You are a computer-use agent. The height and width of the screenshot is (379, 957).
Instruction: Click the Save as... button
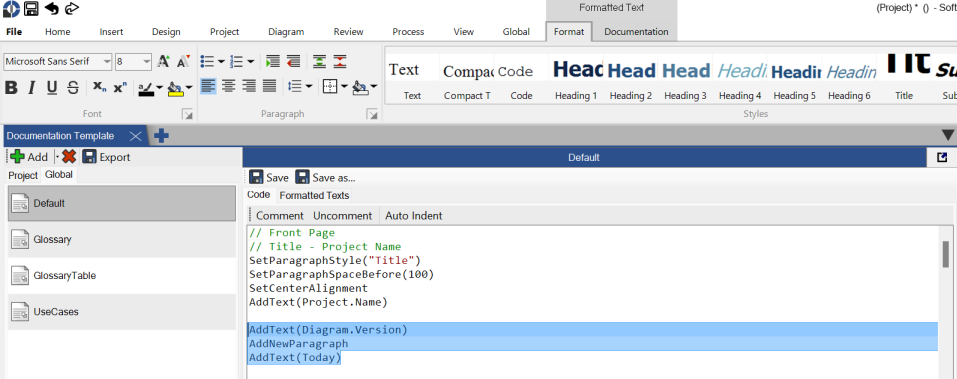pos(325,178)
